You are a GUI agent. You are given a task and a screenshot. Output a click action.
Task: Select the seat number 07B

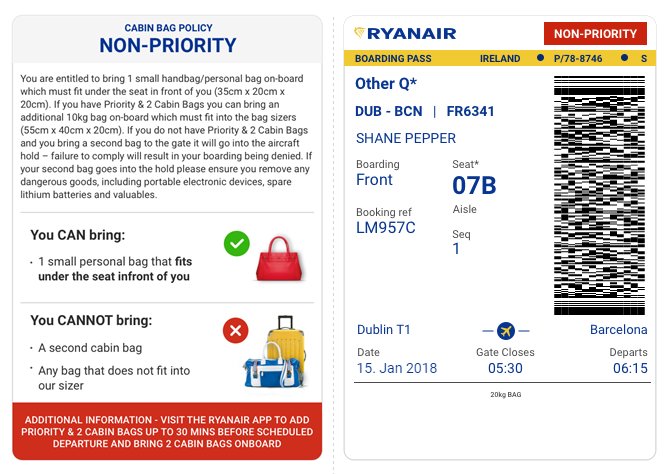(474, 185)
